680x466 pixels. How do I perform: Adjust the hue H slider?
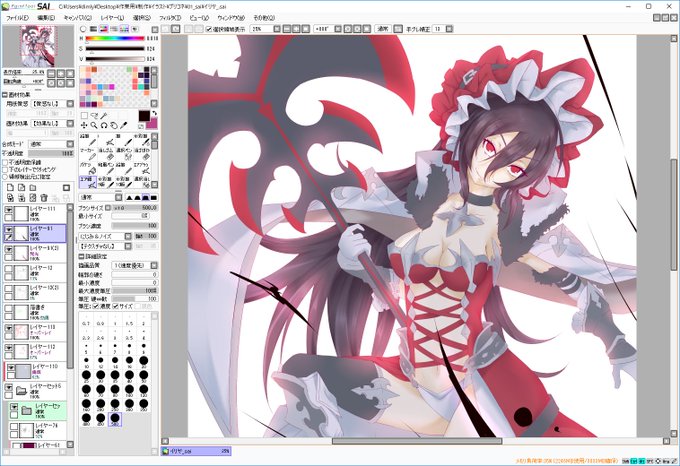click(x=115, y=39)
